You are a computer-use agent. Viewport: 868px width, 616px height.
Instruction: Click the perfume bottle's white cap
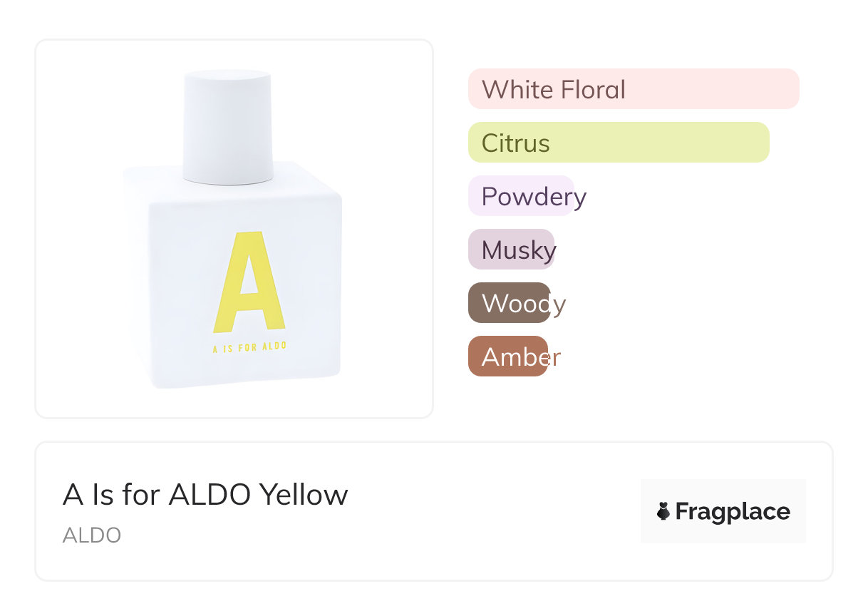227,125
